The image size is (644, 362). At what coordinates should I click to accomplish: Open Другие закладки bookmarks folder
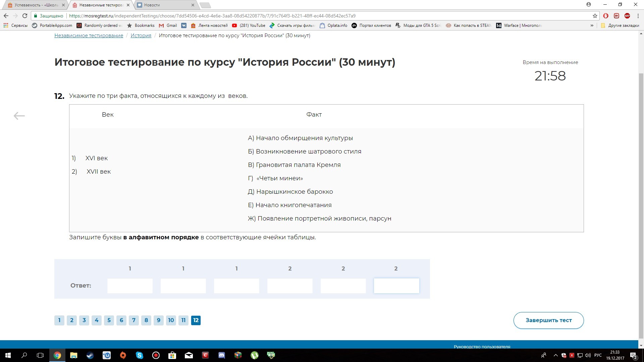620,25
